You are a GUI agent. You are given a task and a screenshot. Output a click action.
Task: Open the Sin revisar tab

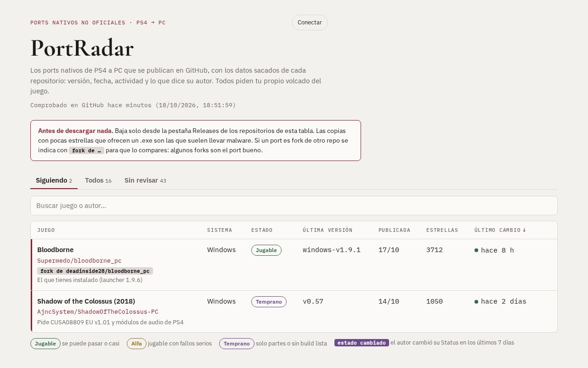point(145,180)
